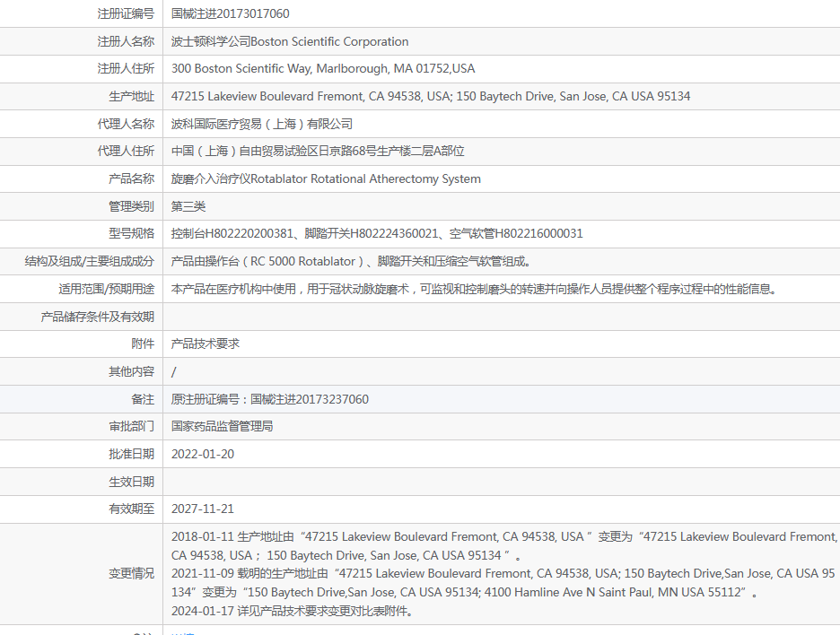Select approval date 2022-01-20

point(203,454)
